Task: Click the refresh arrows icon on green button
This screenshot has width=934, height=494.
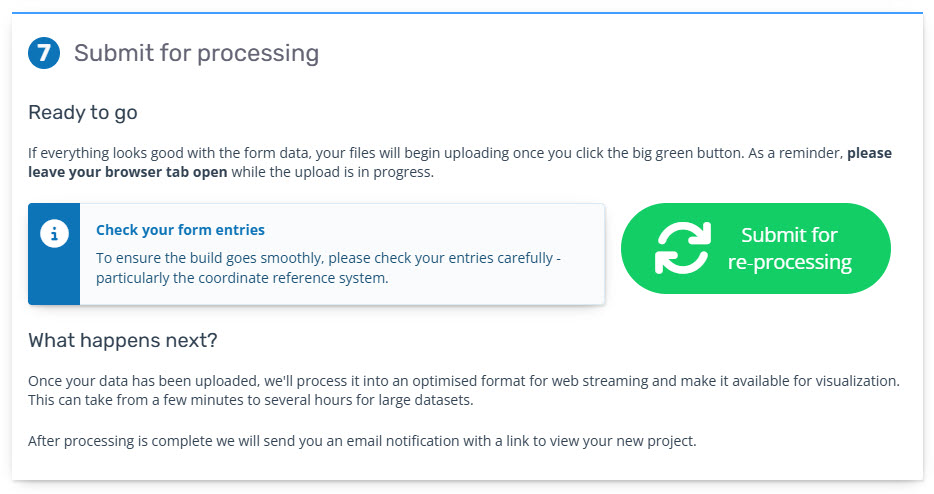Action: coord(683,248)
